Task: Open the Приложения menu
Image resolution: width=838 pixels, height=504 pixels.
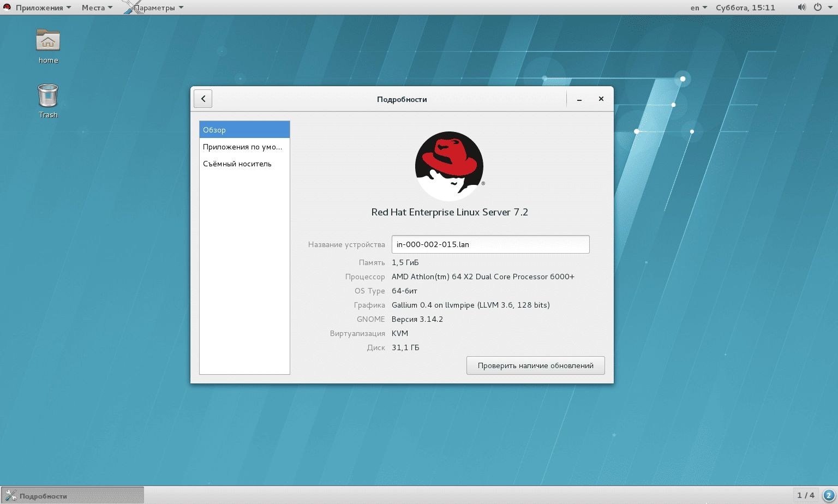Action: click(x=43, y=8)
